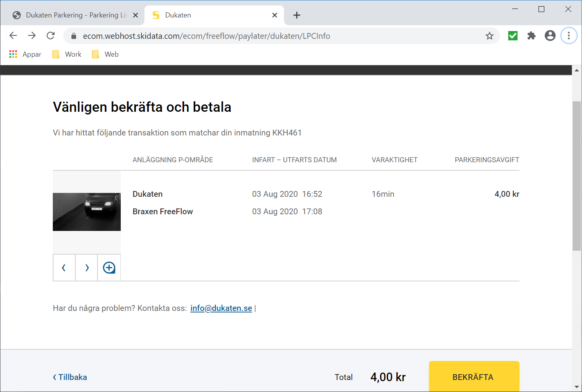Click the padlock site info icon
The image size is (582, 392).
74,36
